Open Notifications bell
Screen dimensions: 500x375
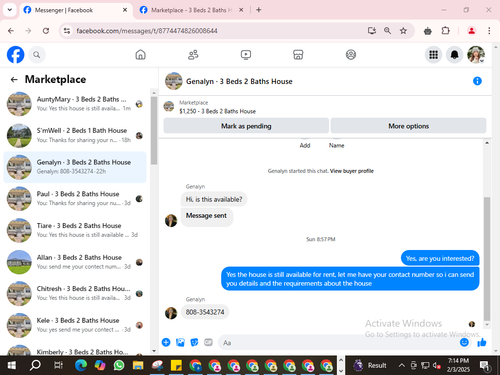[454, 55]
